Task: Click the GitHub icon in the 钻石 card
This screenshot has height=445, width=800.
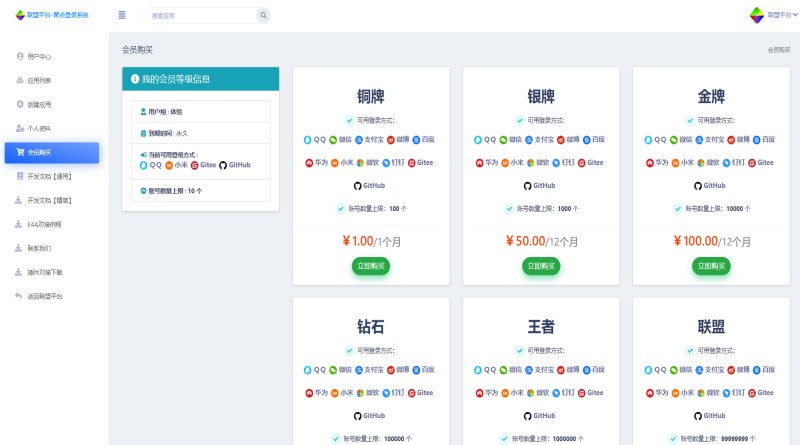Action: [x=358, y=416]
